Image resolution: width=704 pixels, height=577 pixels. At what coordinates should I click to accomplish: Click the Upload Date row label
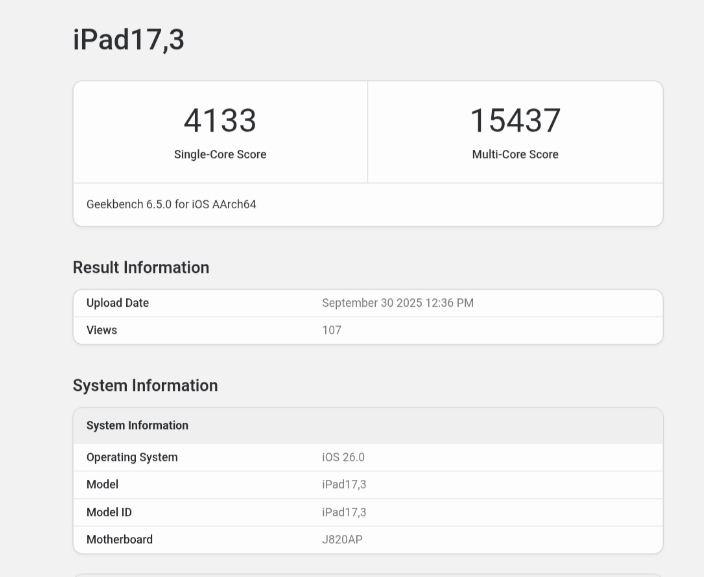[x=117, y=303]
